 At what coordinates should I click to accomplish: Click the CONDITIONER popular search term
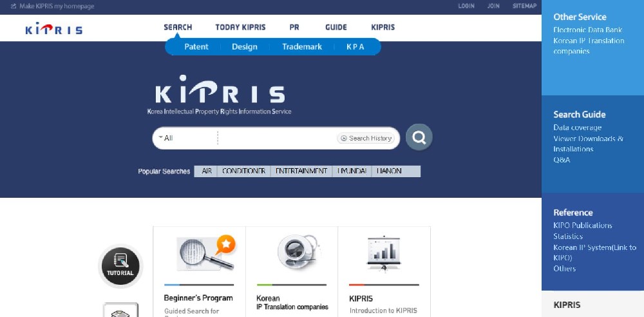(x=243, y=171)
